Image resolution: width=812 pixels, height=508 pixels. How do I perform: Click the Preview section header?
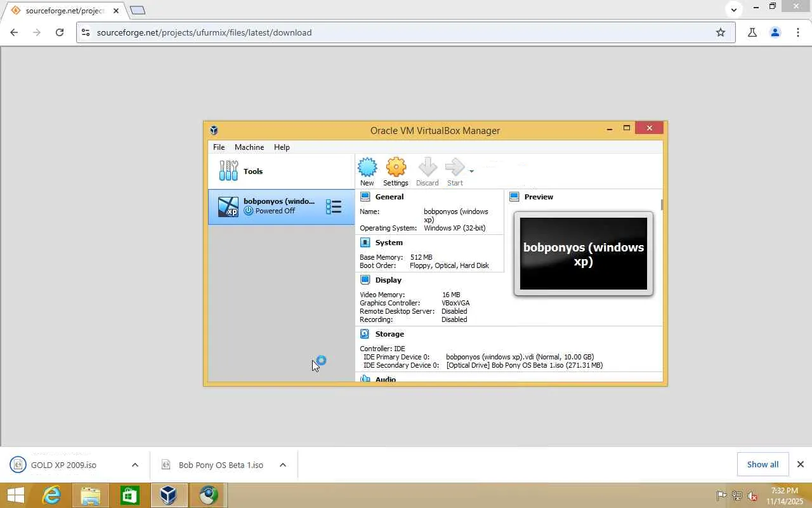point(539,197)
